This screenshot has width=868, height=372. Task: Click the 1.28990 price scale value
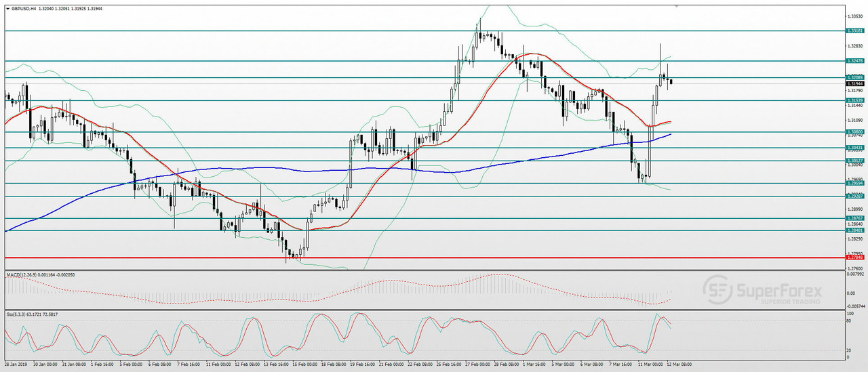point(855,209)
